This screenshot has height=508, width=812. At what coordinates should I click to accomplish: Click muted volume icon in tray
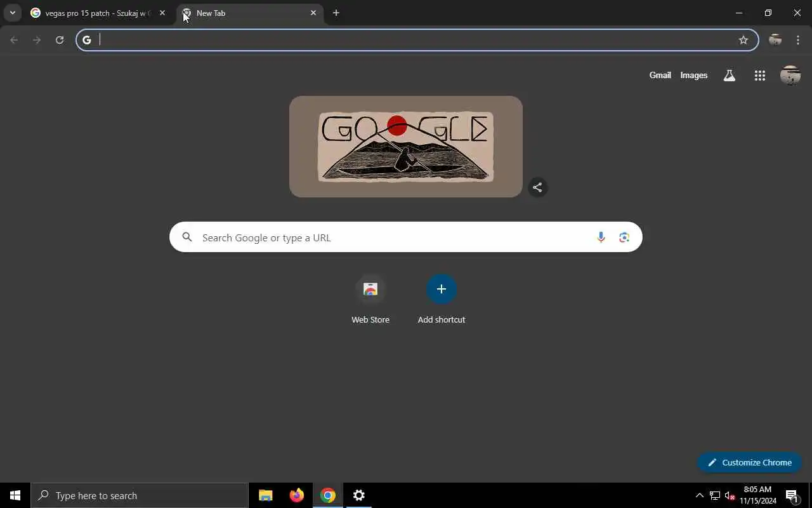[x=730, y=495]
